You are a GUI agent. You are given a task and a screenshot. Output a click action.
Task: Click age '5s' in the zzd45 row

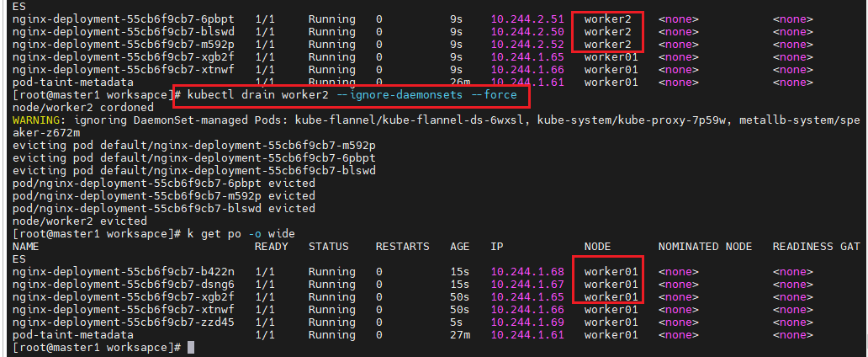457,322
